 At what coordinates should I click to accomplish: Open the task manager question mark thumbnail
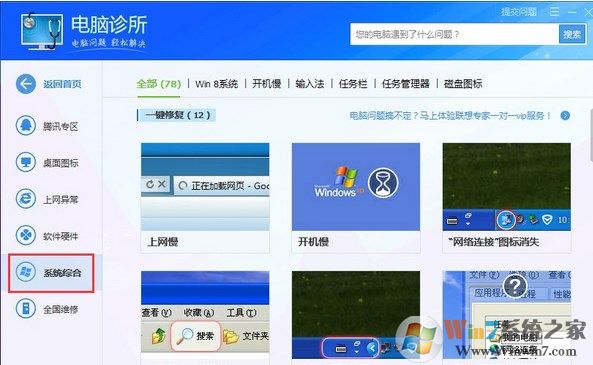click(x=507, y=315)
